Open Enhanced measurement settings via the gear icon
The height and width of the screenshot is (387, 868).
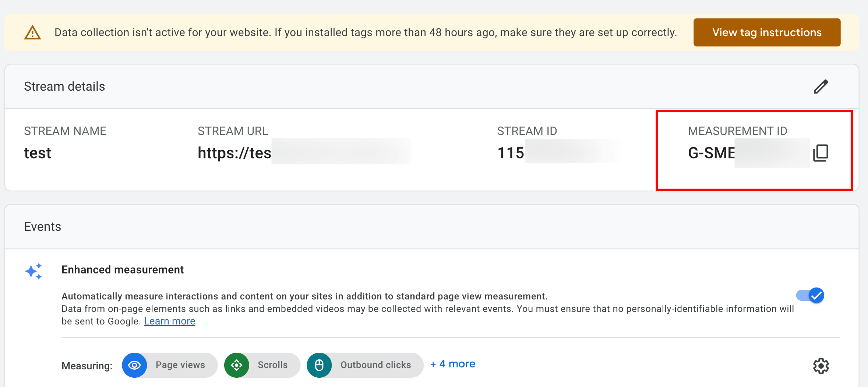click(821, 366)
